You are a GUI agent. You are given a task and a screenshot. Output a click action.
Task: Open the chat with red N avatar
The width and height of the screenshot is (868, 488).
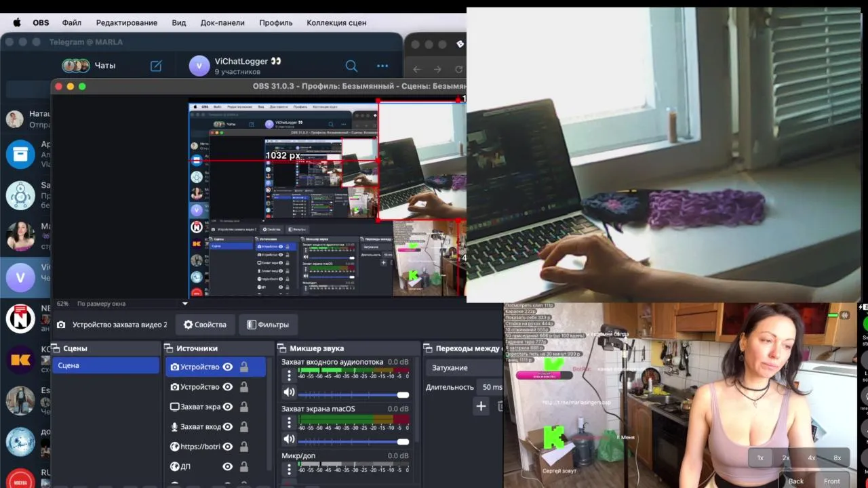click(20, 319)
